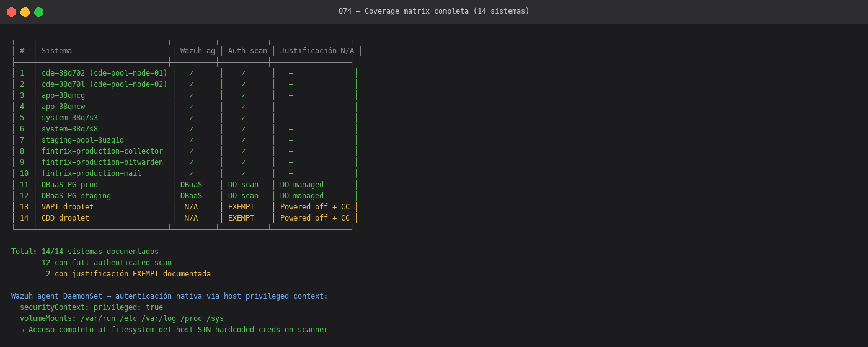Click 'Acceso completo al filesystem' line
The height and width of the screenshot is (347, 868).
(x=174, y=330)
